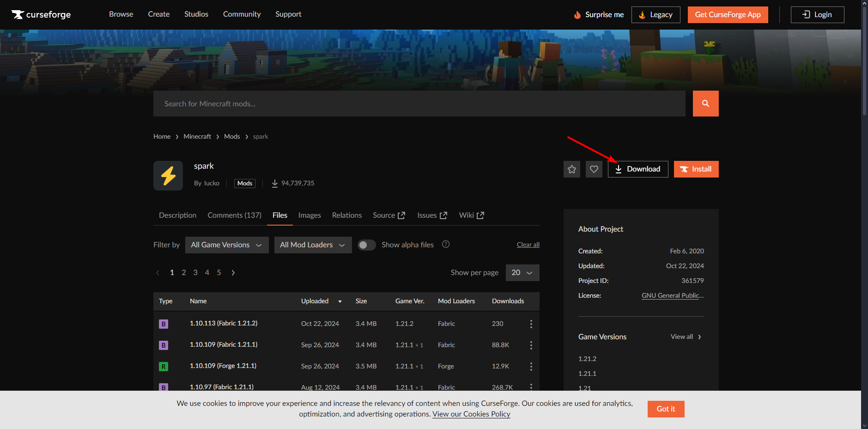Favorite the project with the heart icon
This screenshot has width=868, height=429.
pyautogui.click(x=594, y=169)
